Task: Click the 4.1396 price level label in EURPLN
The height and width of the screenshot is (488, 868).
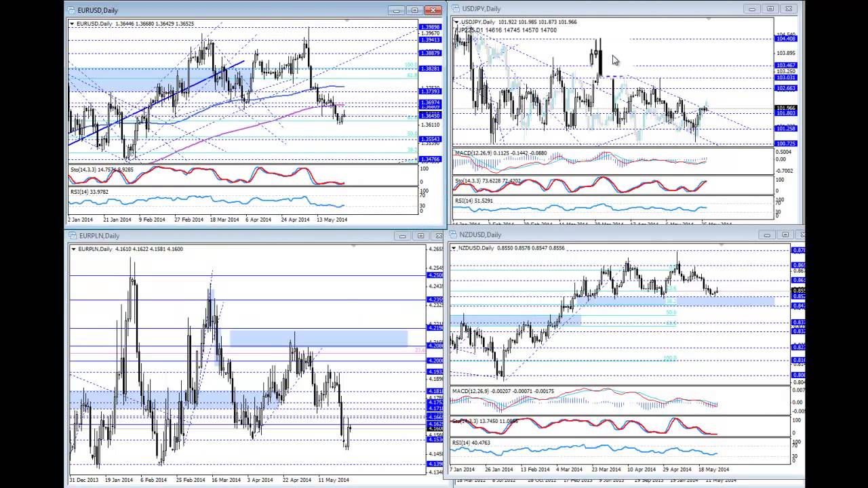Action: [x=435, y=464]
